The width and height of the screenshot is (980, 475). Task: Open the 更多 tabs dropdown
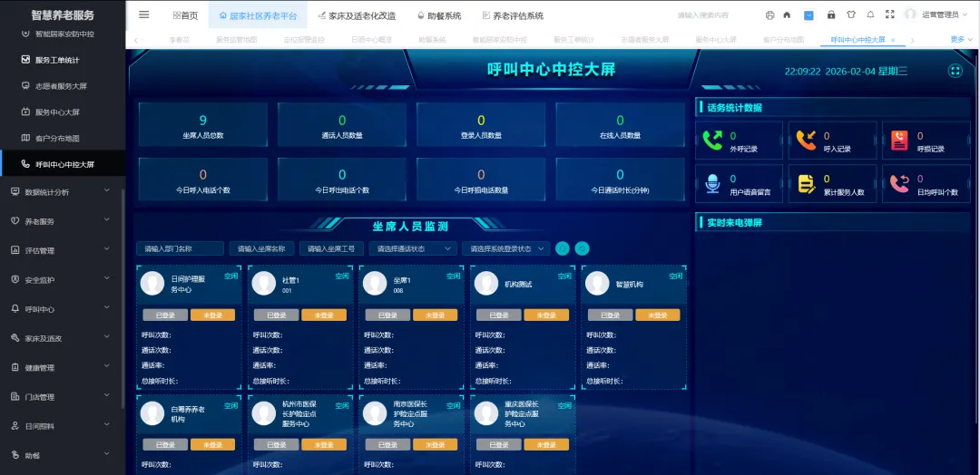click(x=961, y=39)
